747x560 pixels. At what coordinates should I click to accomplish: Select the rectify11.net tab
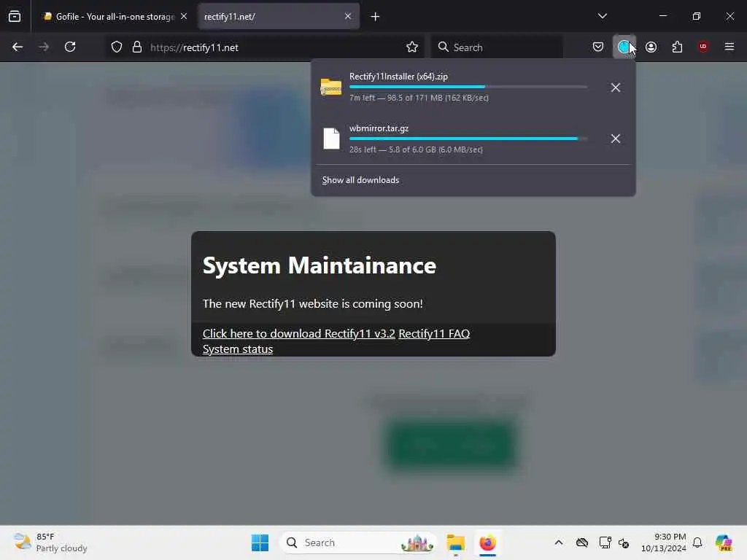tap(279, 17)
